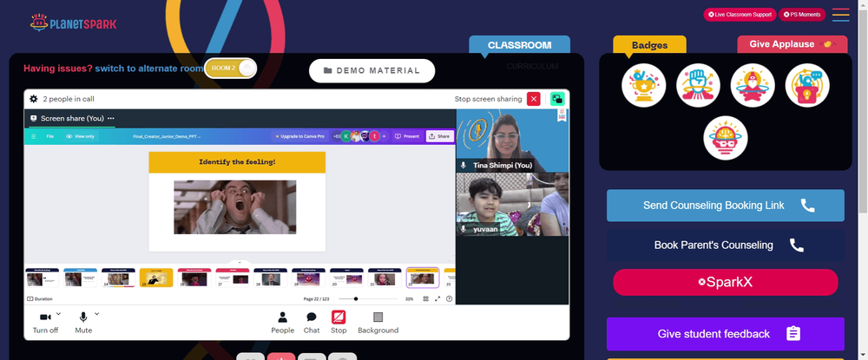The width and height of the screenshot is (868, 360).
Task: Click the 31% zoom percentage
Action: 409,298
